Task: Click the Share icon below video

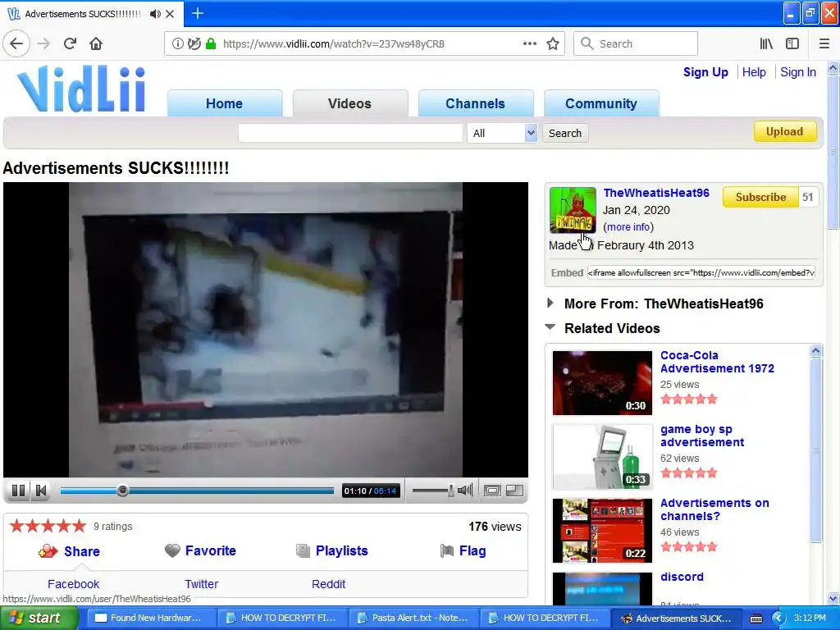Action: click(x=48, y=551)
